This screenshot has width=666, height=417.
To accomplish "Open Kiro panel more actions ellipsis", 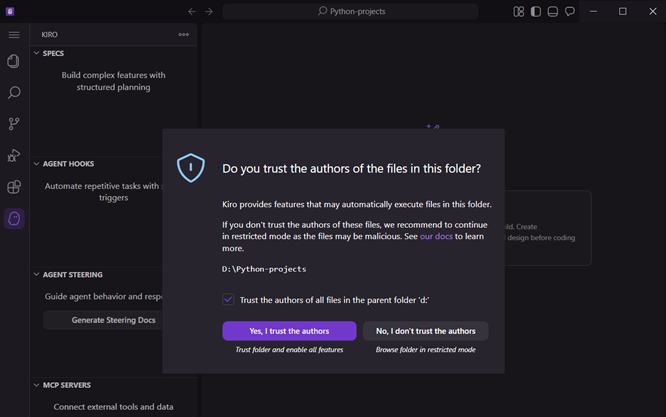I will (x=183, y=35).
